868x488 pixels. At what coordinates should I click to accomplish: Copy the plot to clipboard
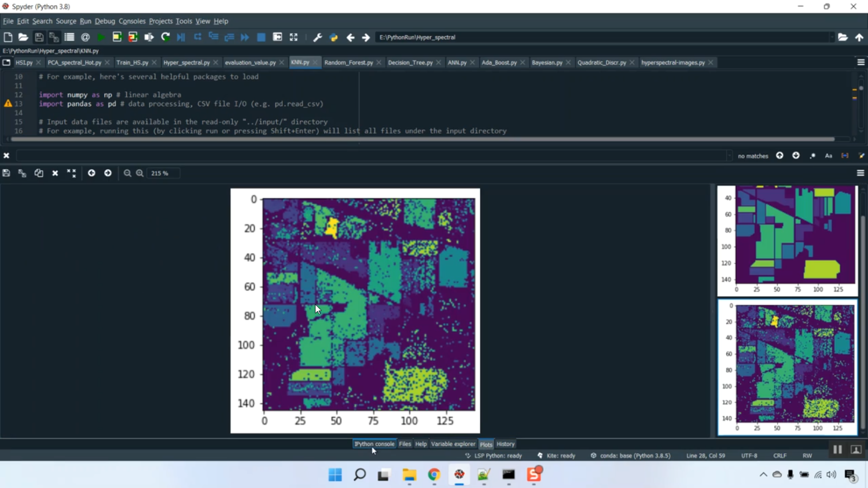tap(39, 173)
